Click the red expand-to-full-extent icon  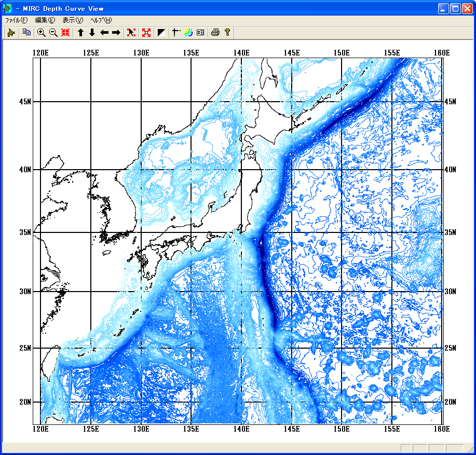click(146, 33)
